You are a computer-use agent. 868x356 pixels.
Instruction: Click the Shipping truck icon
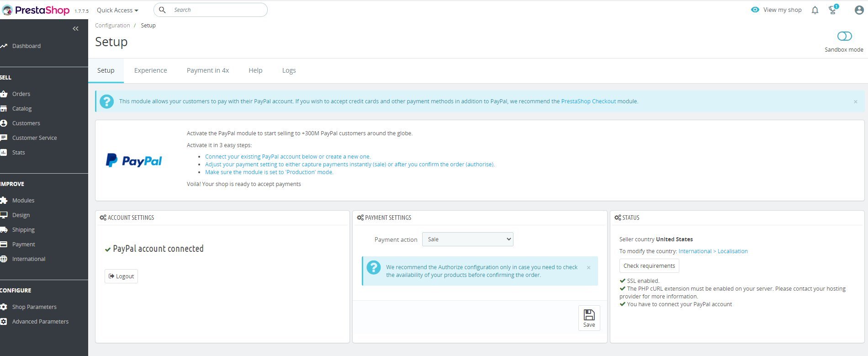coord(4,229)
